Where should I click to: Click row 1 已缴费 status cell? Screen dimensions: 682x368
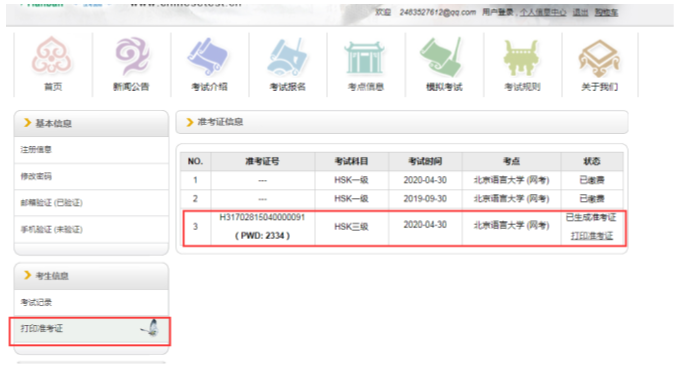[x=592, y=180]
